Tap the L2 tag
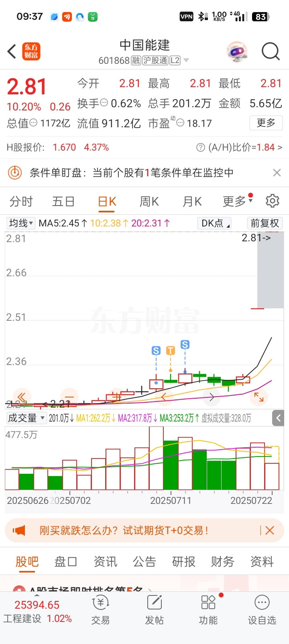The width and height of the screenshot is (289, 644). (175, 61)
